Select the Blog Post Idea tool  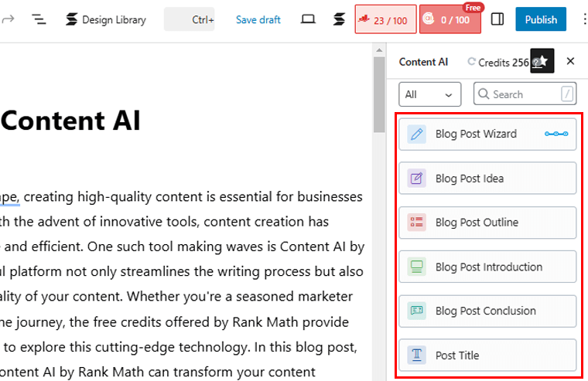tap(487, 179)
